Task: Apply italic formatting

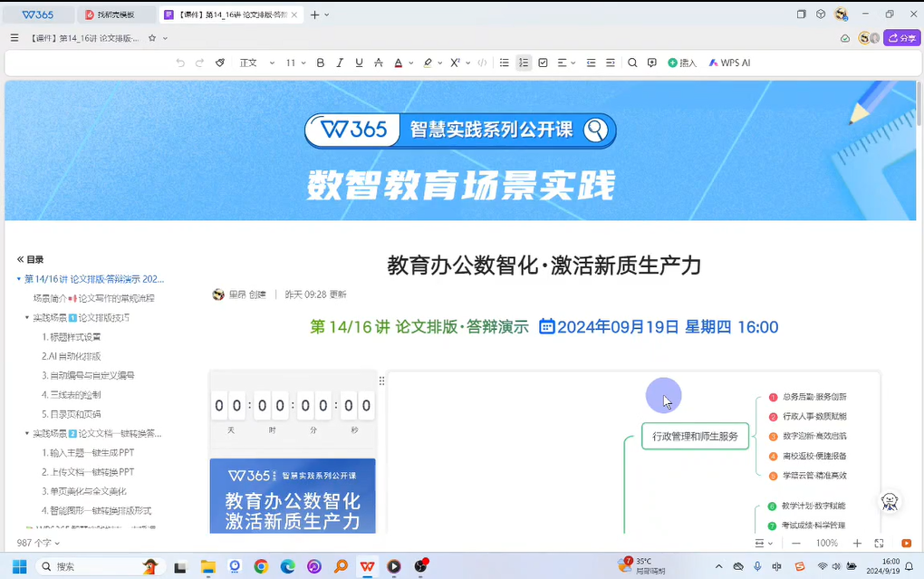Action: 340,63
